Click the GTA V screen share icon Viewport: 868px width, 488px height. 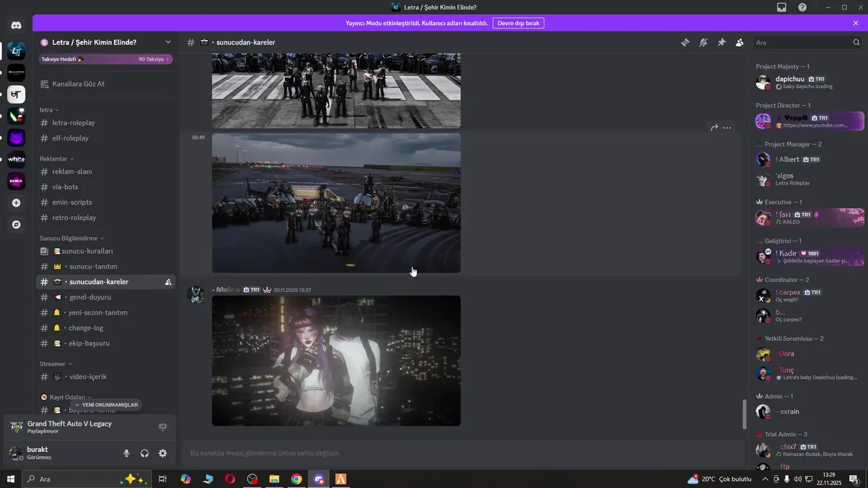click(163, 427)
